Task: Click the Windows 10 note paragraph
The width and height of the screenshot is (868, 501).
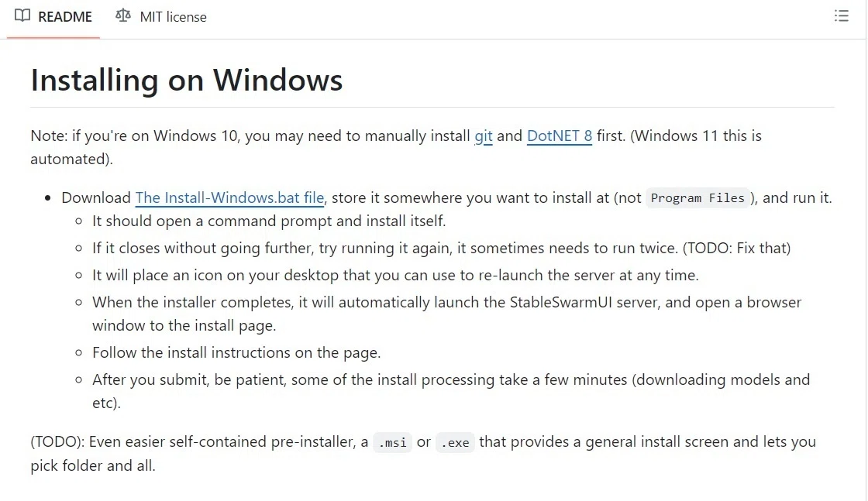Action: pyautogui.click(x=396, y=147)
